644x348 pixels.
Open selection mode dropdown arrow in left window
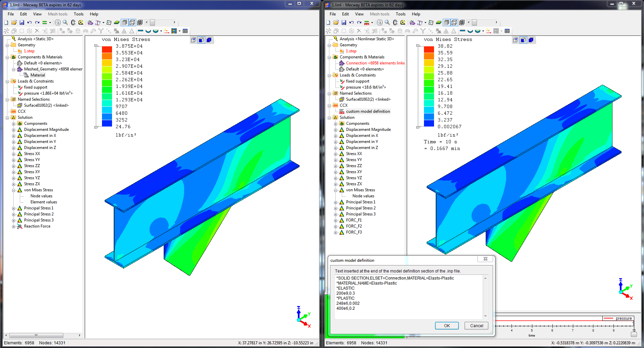pos(103,22)
